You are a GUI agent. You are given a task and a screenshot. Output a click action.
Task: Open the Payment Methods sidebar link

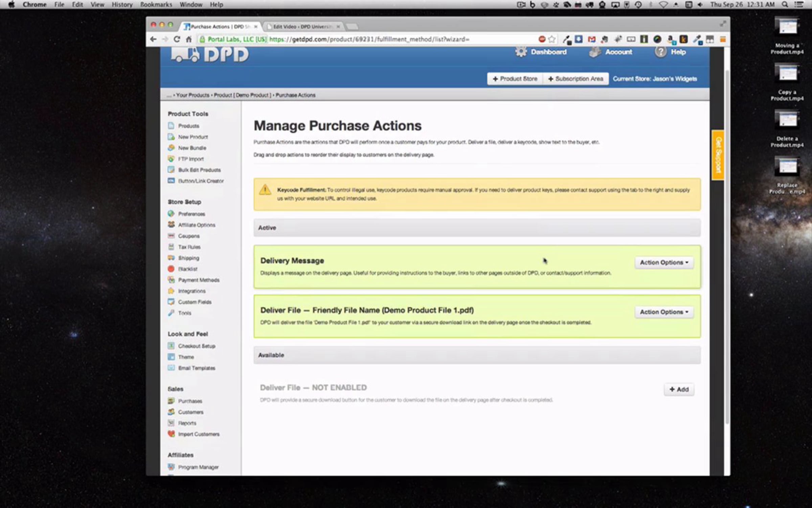click(x=199, y=280)
